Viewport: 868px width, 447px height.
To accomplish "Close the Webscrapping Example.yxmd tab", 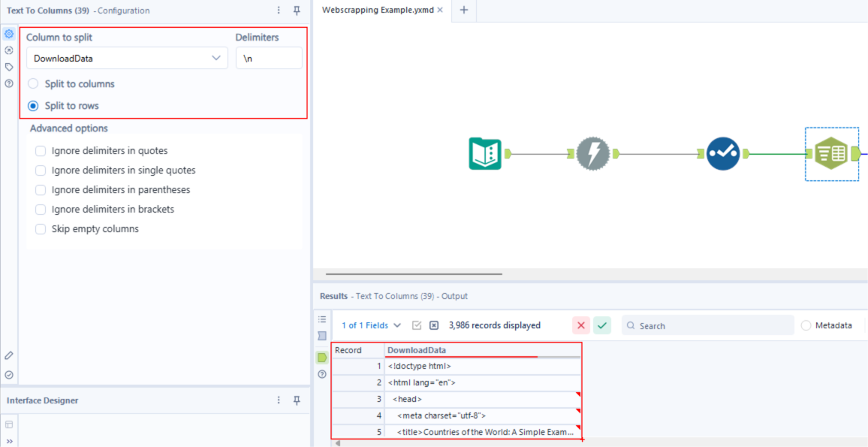I will coord(440,11).
